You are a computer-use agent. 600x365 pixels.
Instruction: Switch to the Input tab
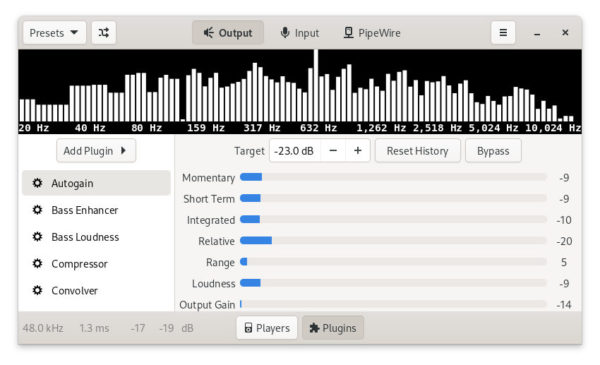click(x=300, y=33)
